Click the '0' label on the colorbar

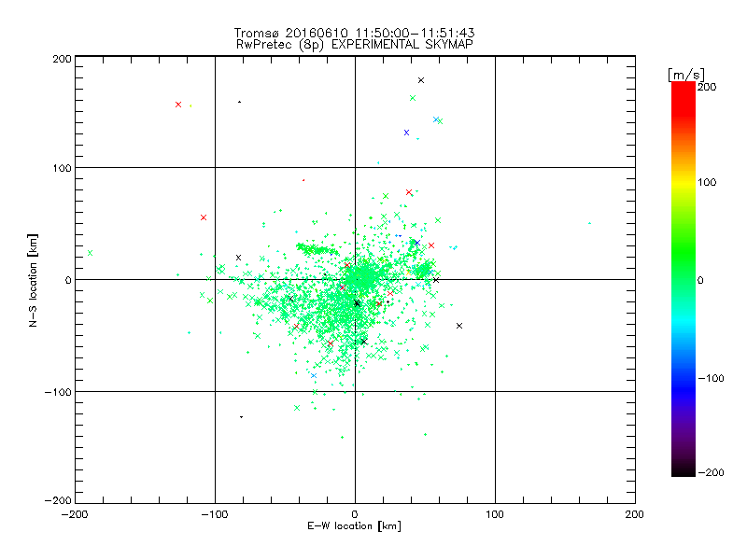coord(701,280)
